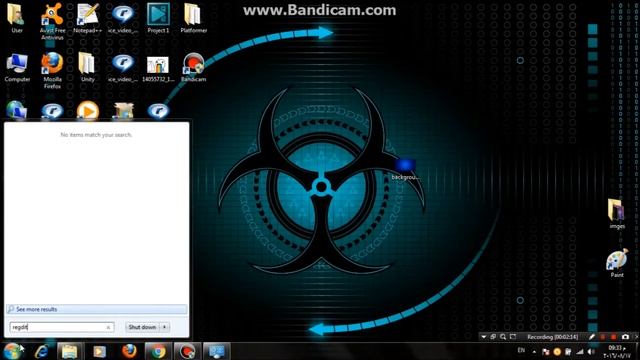Open the Unity folder on the desktop
This screenshot has width=640, height=360.
tap(87, 67)
